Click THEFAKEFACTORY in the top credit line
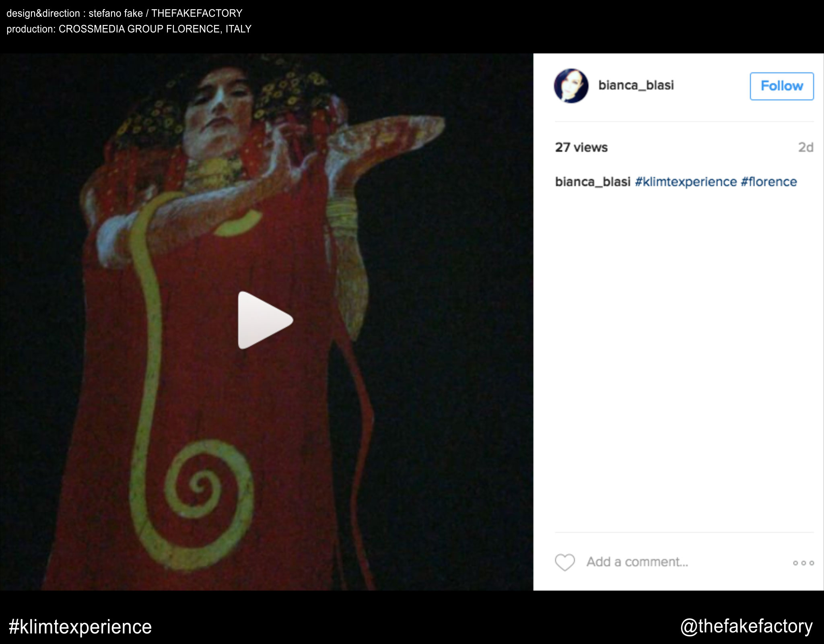The height and width of the screenshot is (644, 824). tap(197, 13)
